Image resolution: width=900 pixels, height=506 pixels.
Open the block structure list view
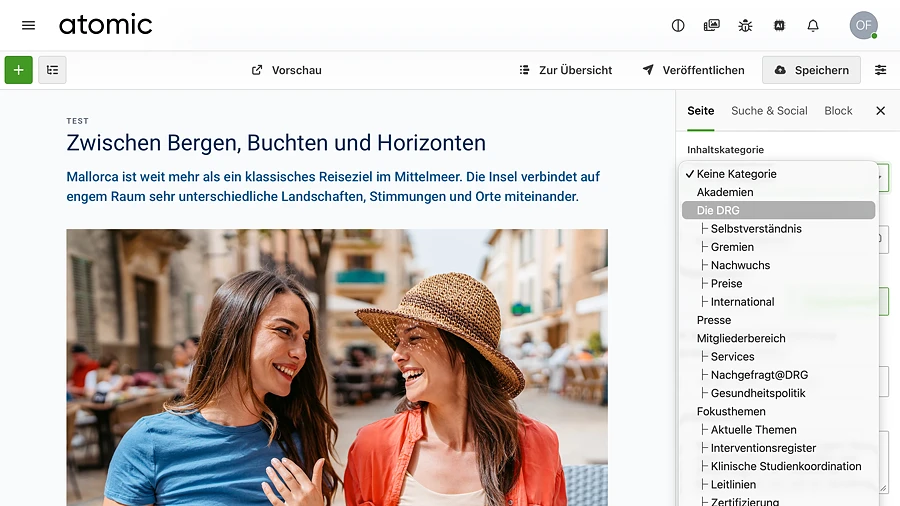point(52,70)
